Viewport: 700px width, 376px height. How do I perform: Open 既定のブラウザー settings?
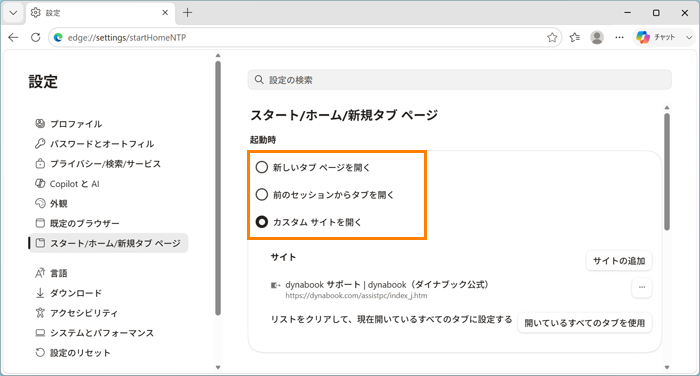[77, 223]
